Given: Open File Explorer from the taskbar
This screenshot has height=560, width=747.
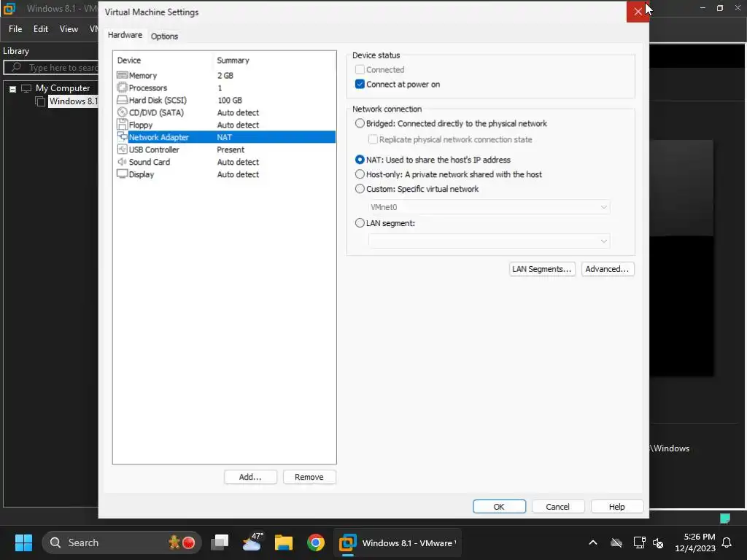Looking at the screenshot, I should (x=284, y=542).
